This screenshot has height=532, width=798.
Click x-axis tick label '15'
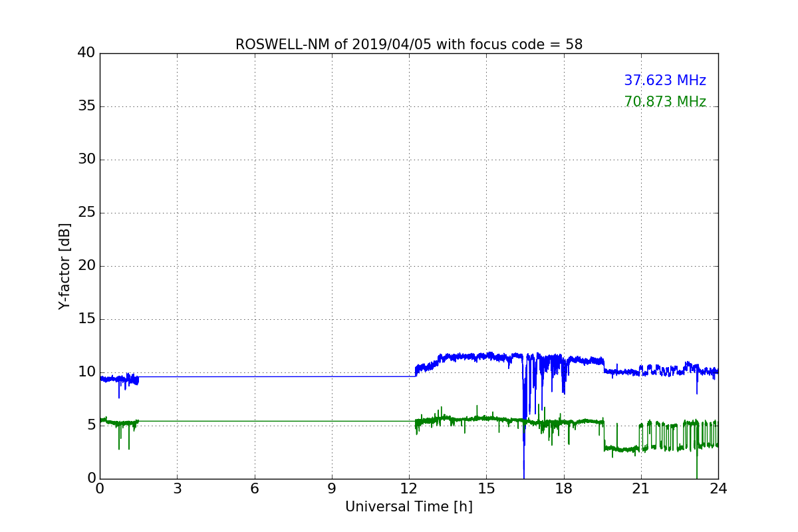(486, 489)
